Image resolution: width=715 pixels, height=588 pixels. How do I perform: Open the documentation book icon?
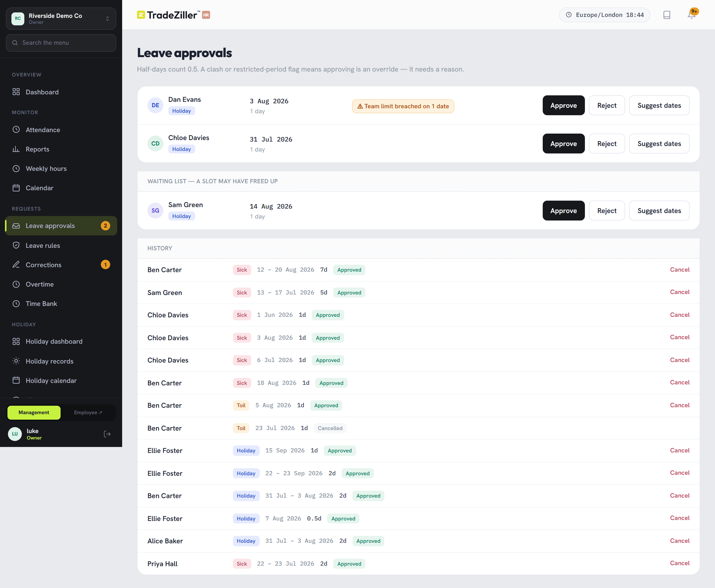[x=667, y=15]
